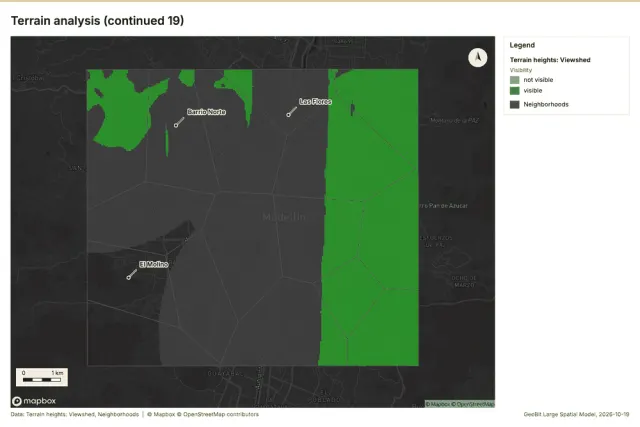
Task: Click the 'visible' legend label
Action: [x=533, y=91]
